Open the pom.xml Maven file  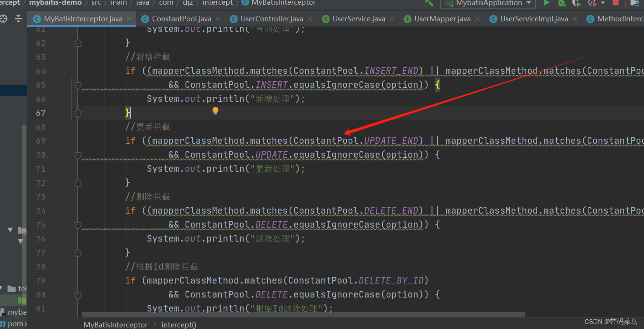coord(14,324)
